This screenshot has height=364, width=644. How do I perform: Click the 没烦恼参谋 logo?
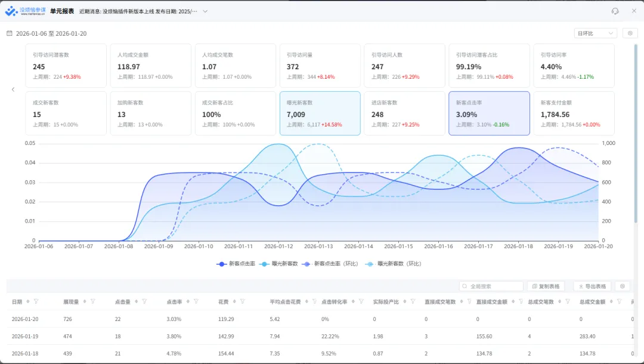26,11
